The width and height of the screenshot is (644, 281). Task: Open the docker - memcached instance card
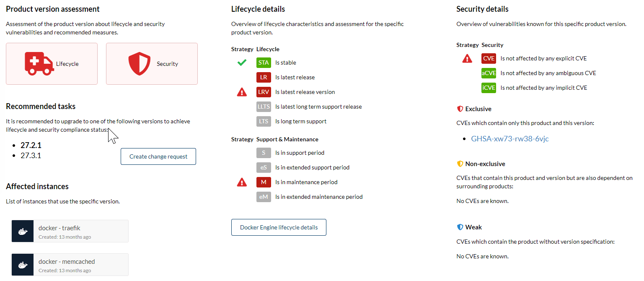click(70, 265)
